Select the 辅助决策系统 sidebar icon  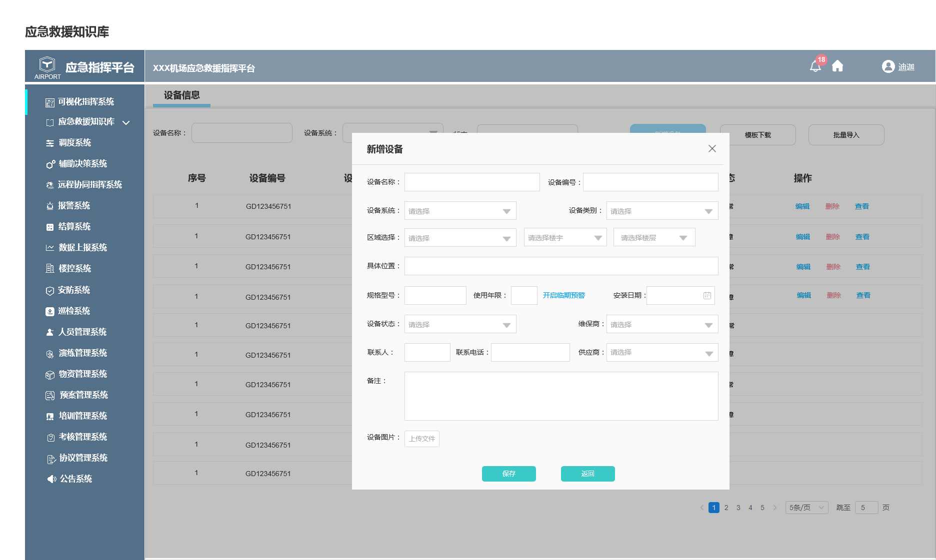point(50,164)
